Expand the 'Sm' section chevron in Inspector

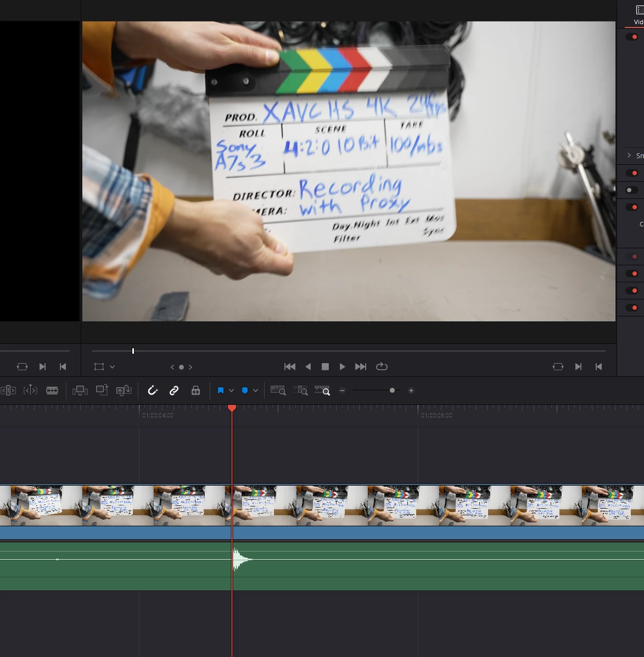[x=629, y=155]
